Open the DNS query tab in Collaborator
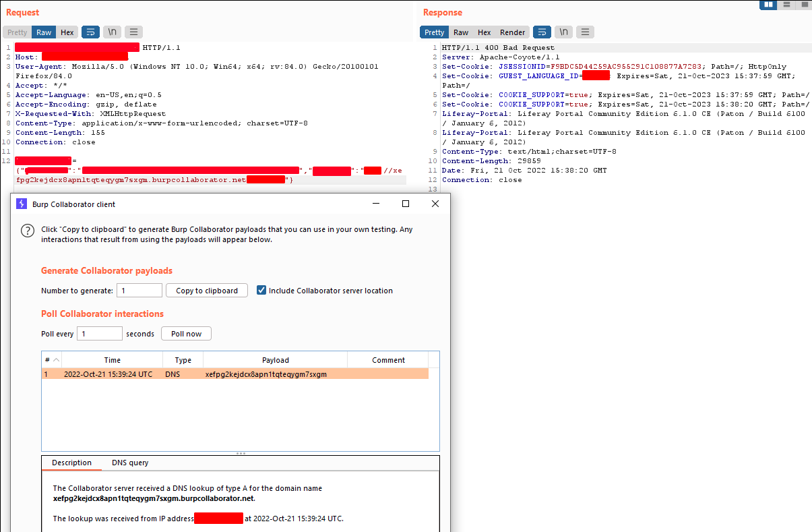The image size is (812, 532). click(x=129, y=463)
